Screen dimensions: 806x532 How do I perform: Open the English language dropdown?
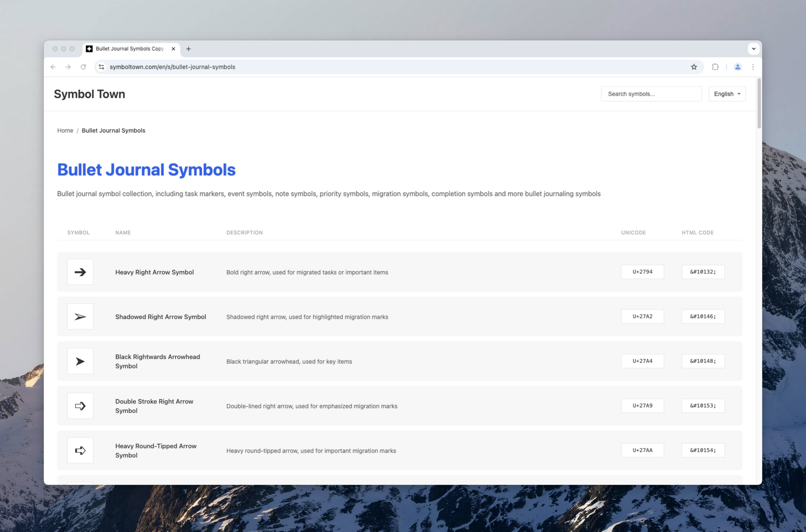727,94
